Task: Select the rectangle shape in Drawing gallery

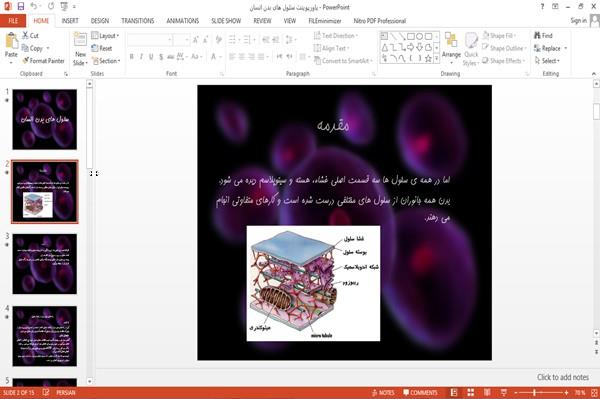Action: 411,36
